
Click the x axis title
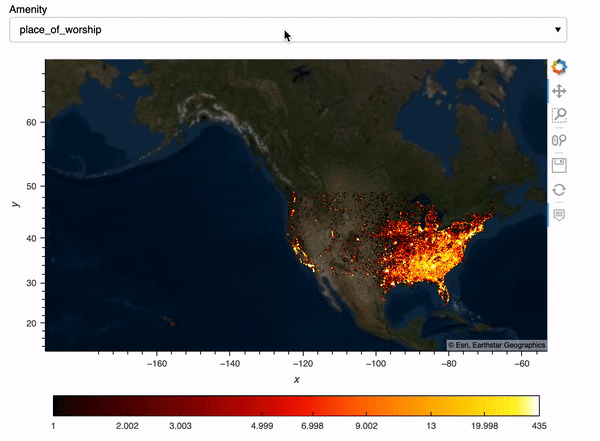click(x=297, y=379)
